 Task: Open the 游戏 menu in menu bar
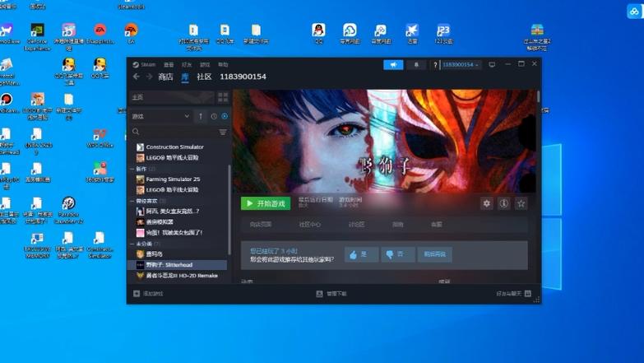click(205, 64)
